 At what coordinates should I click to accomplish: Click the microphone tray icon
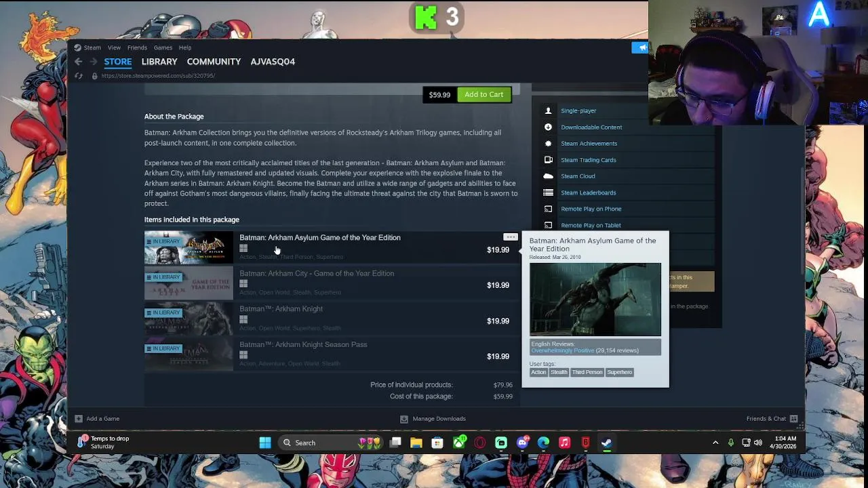[731, 443]
